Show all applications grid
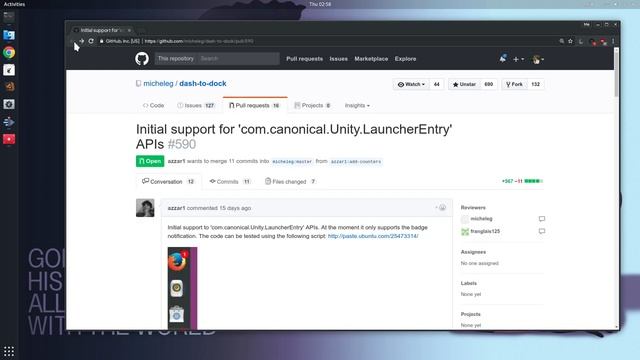 (9, 351)
